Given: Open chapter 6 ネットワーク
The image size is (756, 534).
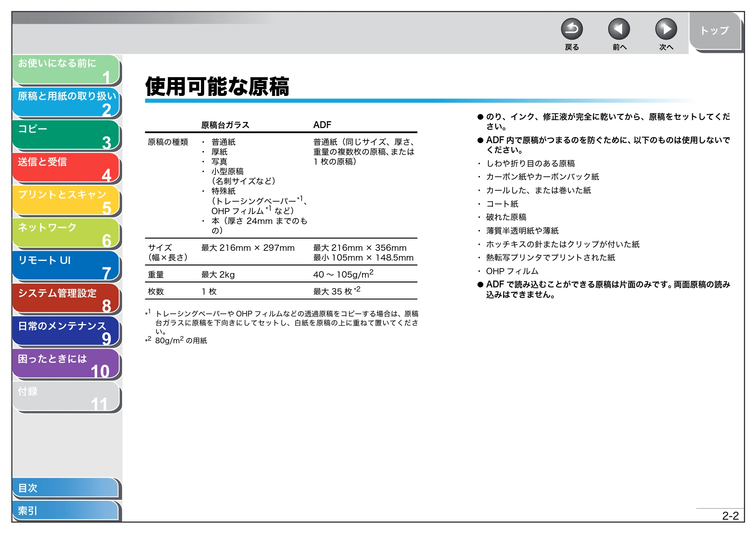Looking at the screenshot, I should pyautogui.click(x=66, y=234).
